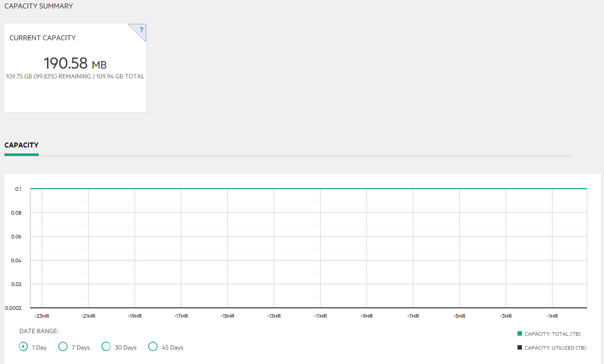Click the green Capacity Total legend swatch
This screenshot has width=604, height=364.
click(520, 334)
